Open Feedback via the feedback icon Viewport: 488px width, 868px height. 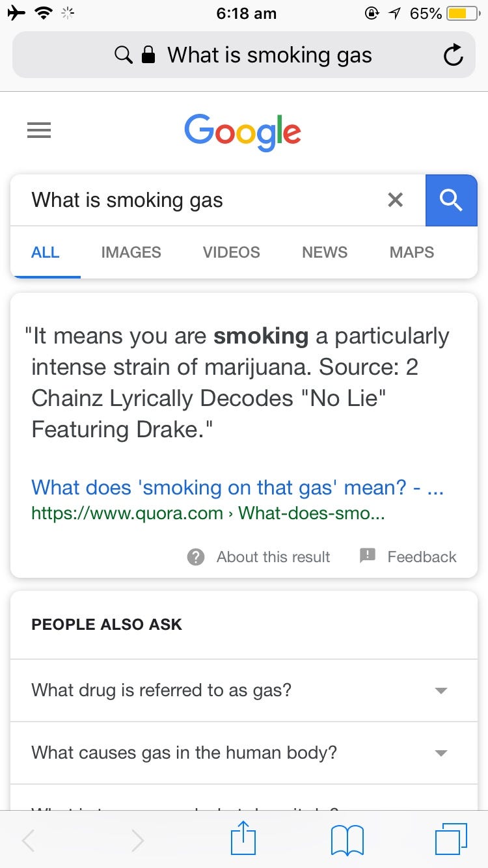368,556
